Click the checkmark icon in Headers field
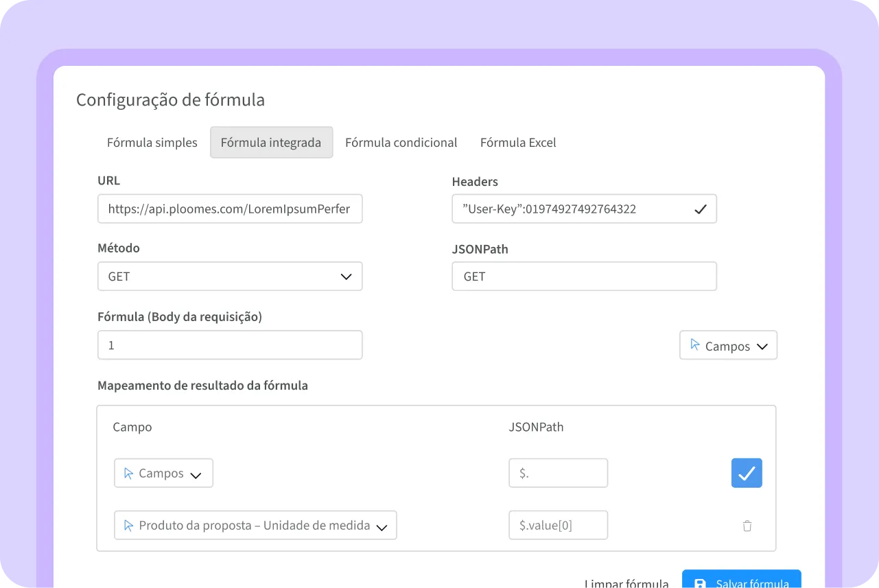This screenshot has width=879, height=588. [700, 209]
